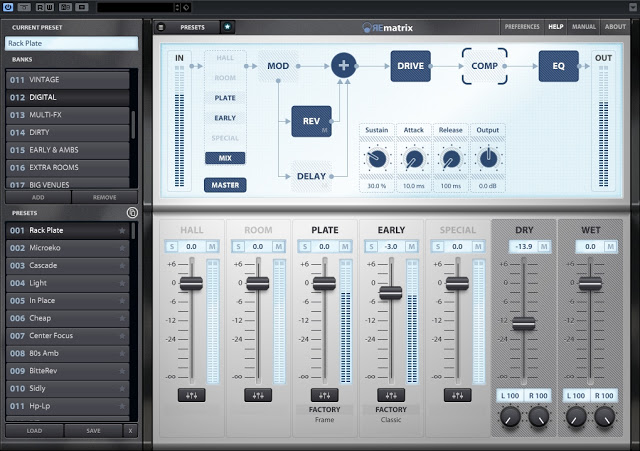This screenshot has height=451, width=640.
Task: Open EARLY impulse selector showing FACTORY Classic
Action: coord(391,415)
